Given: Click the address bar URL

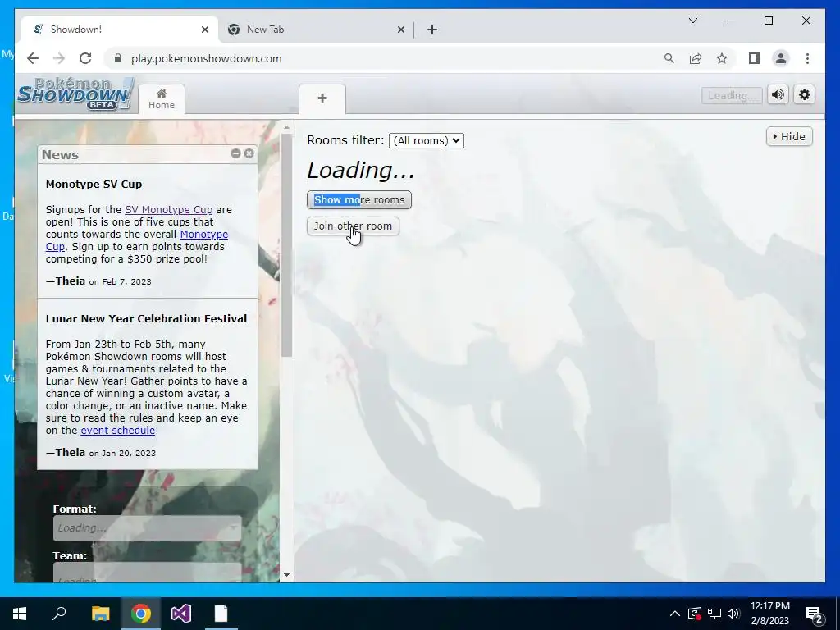Looking at the screenshot, I should tap(206, 58).
